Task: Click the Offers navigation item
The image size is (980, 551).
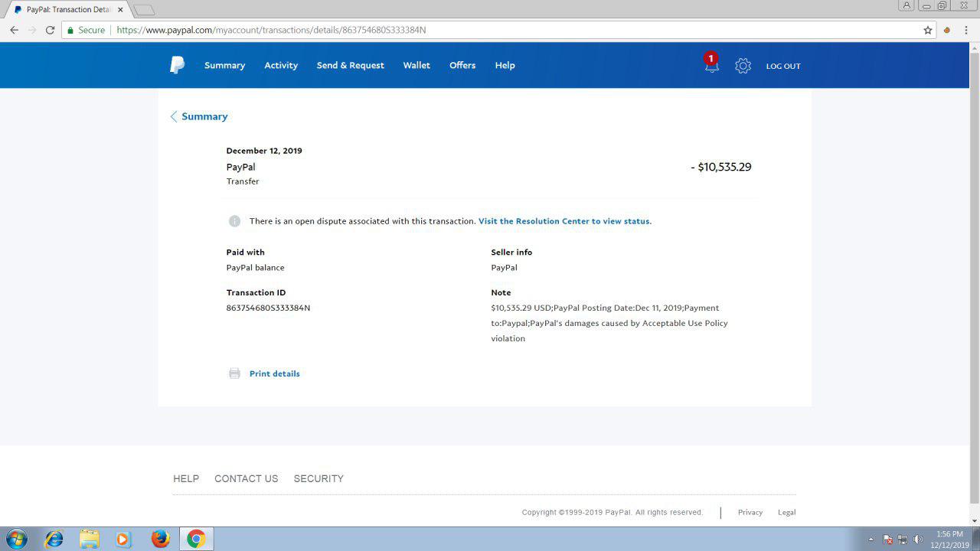Action: 462,65
